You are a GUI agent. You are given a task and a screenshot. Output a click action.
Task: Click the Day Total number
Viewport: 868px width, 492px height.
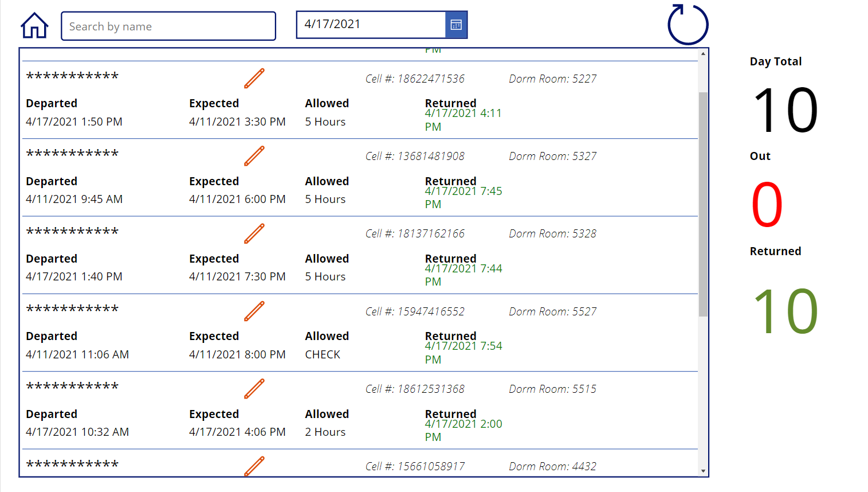click(x=785, y=110)
